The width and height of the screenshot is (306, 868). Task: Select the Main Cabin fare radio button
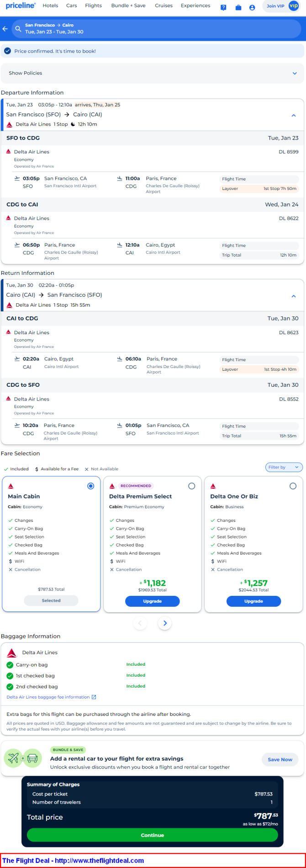click(x=90, y=486)
